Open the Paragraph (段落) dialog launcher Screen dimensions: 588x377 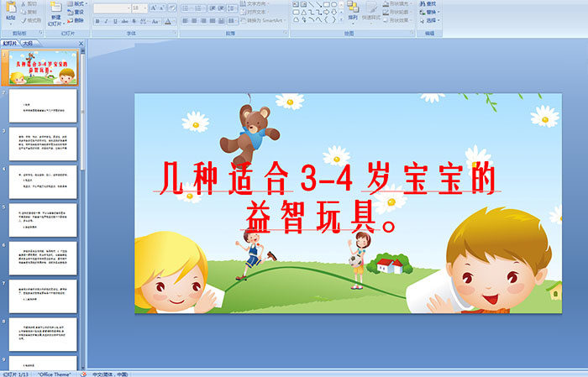[286, 34]
